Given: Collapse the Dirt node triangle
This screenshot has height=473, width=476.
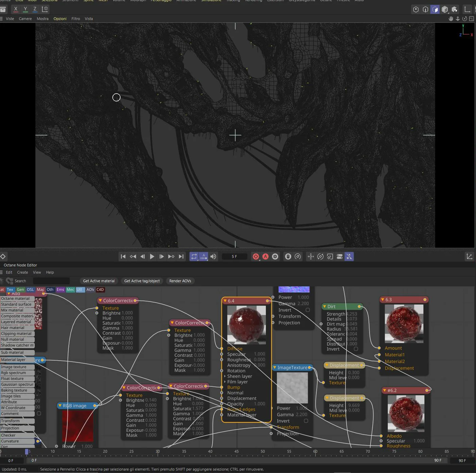Looking at the screenshot, I should 324,307.
